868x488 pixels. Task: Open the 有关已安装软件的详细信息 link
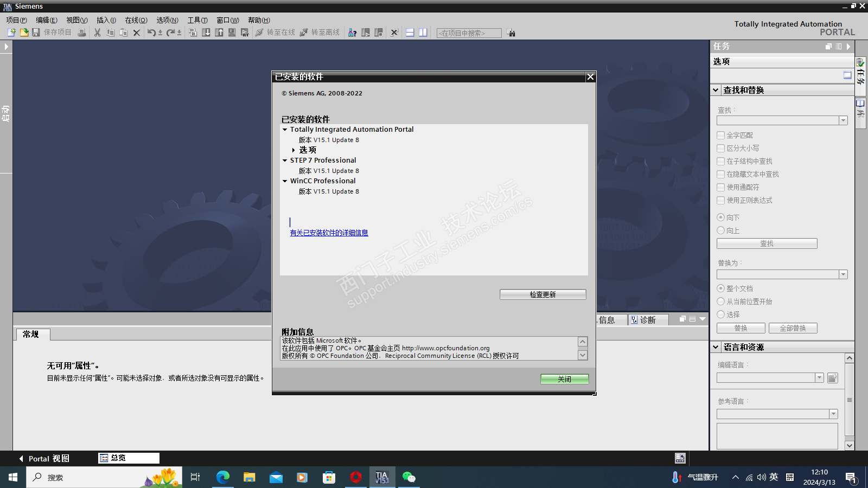point(329,233)
